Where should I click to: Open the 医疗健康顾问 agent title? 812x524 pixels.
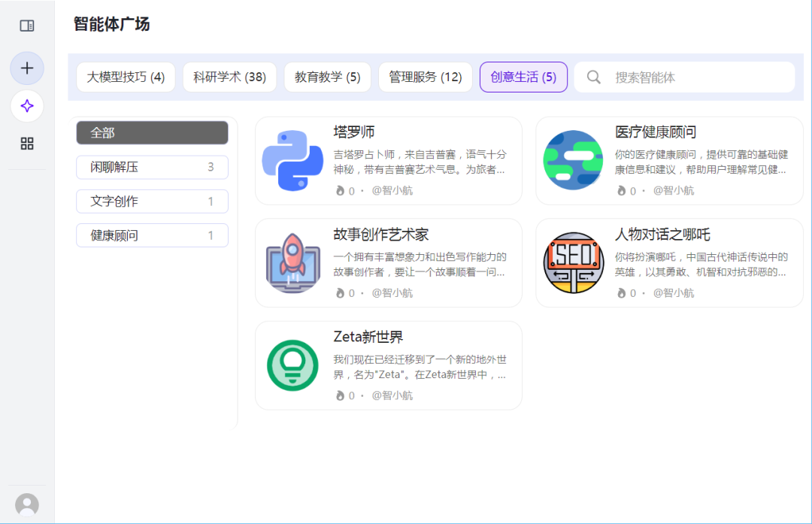(x=656, y=132)
